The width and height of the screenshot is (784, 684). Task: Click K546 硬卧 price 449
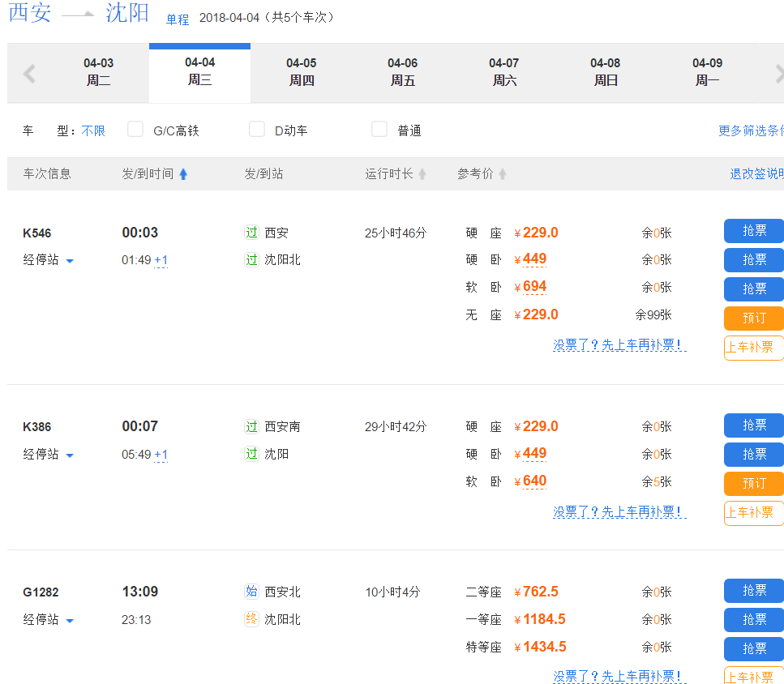(x=534, y=259)
